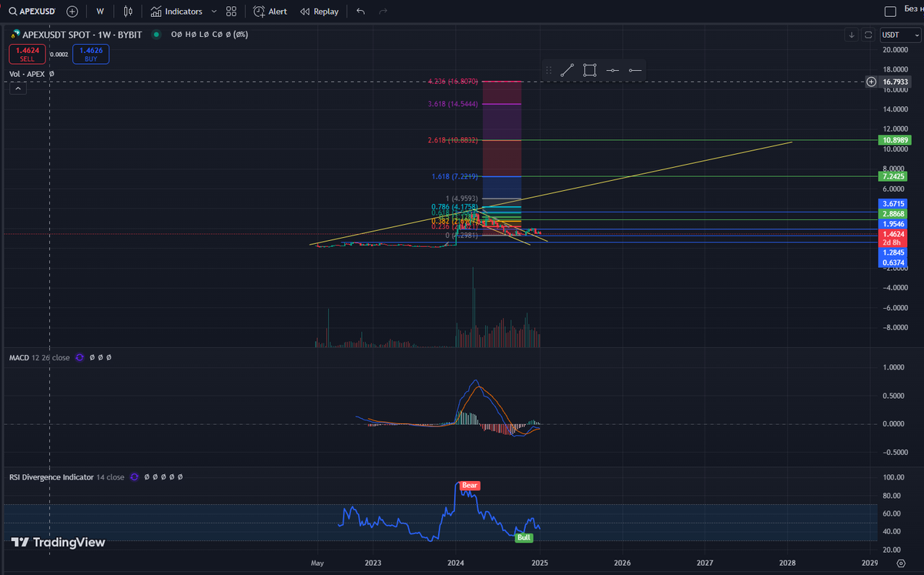Image resolution: width=924 pixels, height=575 pixels.
Task: Click BUY at 1.4626
Action: point(91,53)
